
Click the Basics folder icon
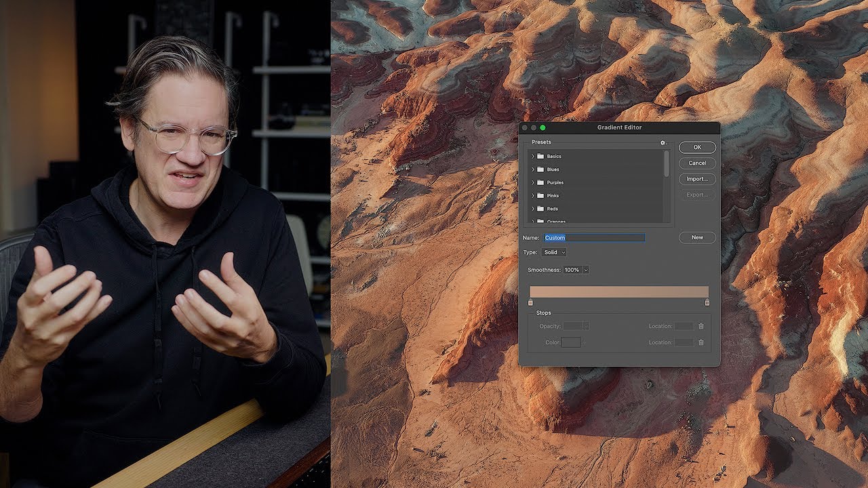pyautogui.click(x=540, y=156)
